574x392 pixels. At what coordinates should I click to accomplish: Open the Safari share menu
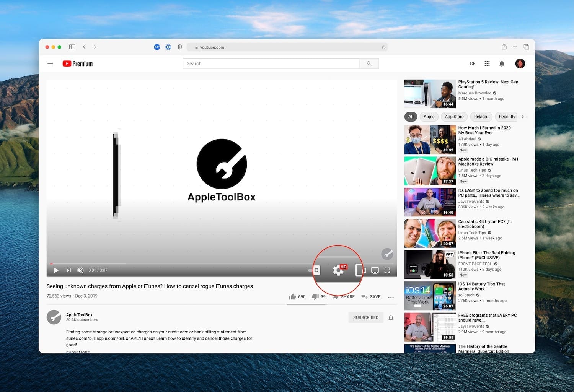click(x=504, y=47)
